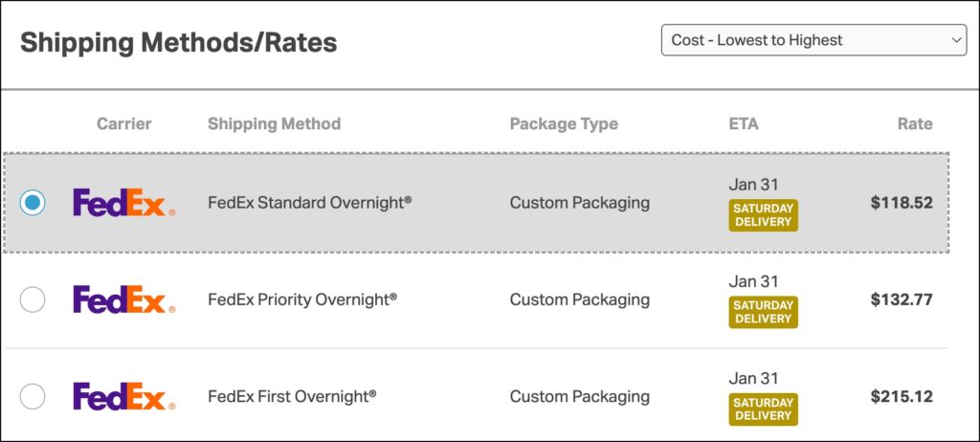Click the FedEx logo for Priority Overnight

pos(123,299)
